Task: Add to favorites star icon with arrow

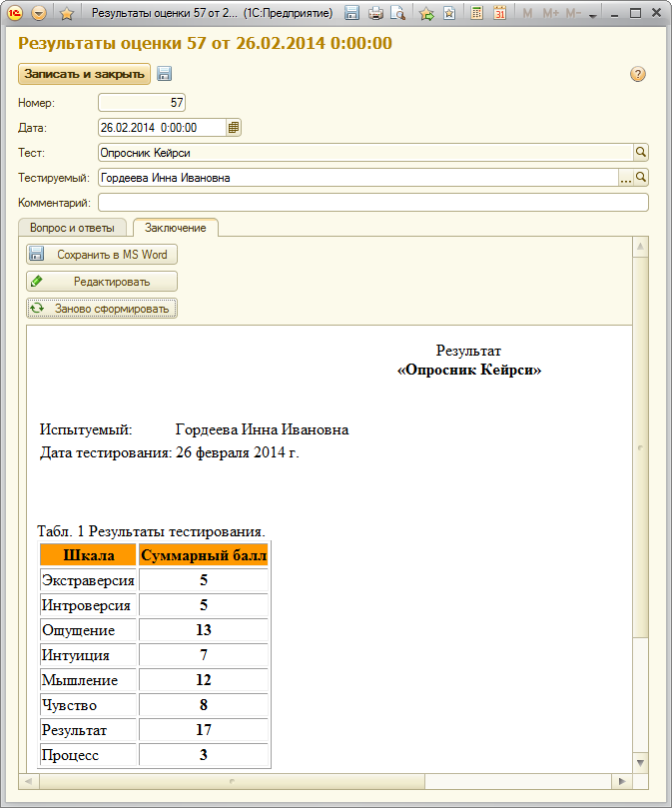Action: (426, 13)
